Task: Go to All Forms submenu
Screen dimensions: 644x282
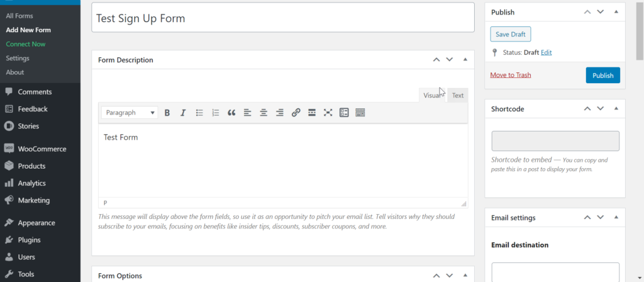Action: (x=19, y=16)
